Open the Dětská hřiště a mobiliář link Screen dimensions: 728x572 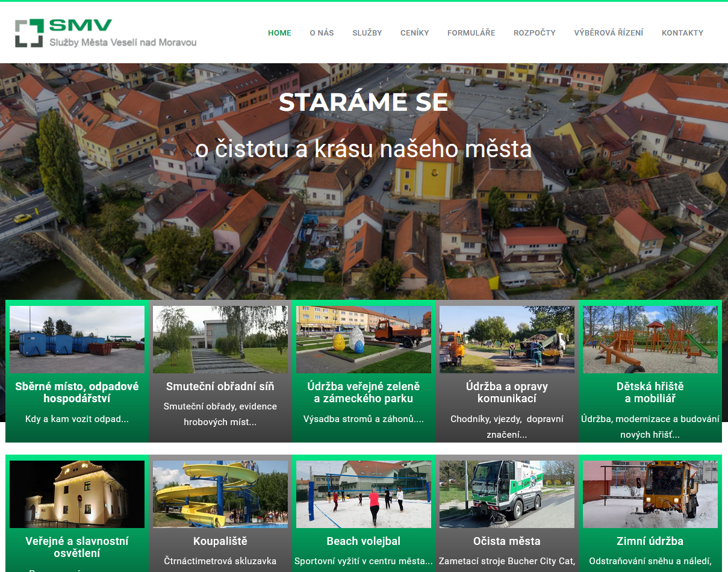(650, 392)
